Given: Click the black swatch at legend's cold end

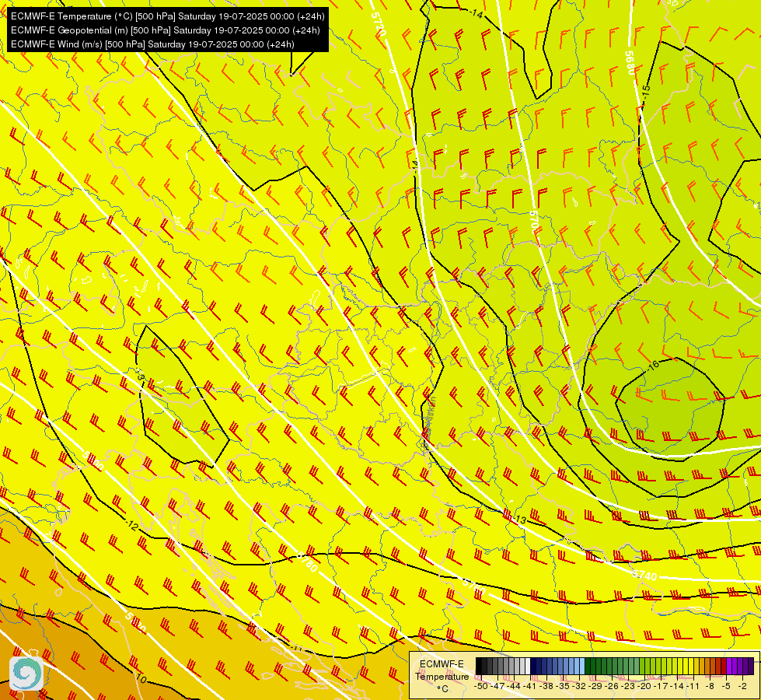Looking at the screenshot, I should click(x=479, y=666).
